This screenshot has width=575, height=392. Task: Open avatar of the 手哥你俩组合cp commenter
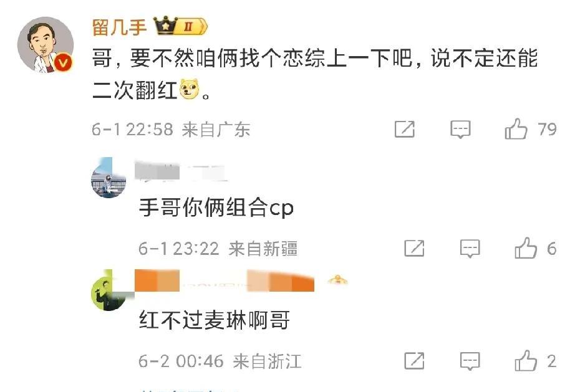[x=109, y=178]
